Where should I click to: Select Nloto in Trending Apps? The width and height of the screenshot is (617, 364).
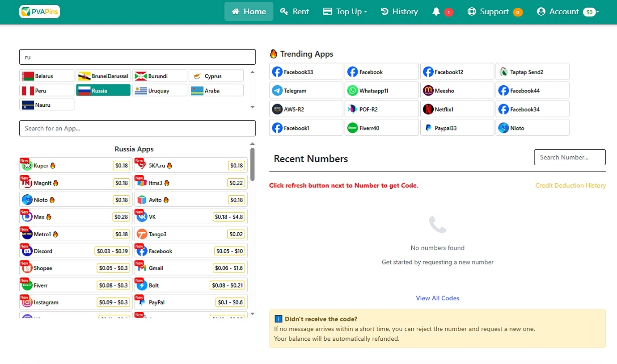532,128
